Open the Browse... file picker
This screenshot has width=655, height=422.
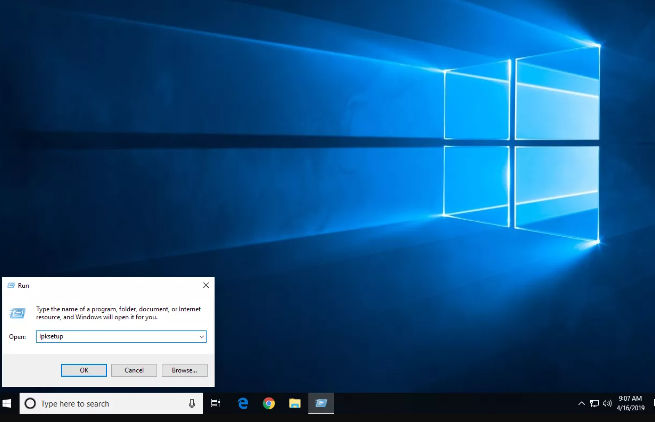pyautogui.click(x=184, y=370)
